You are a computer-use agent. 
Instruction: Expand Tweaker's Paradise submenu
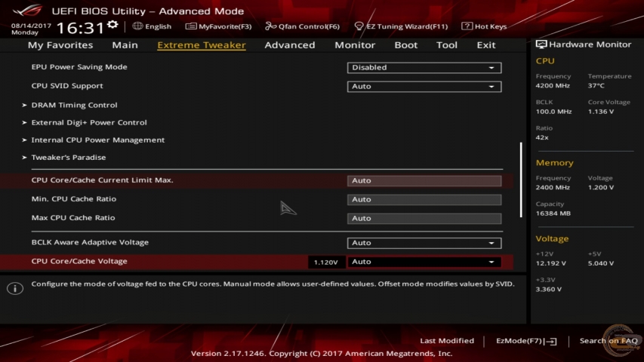(x=68, y=157)
